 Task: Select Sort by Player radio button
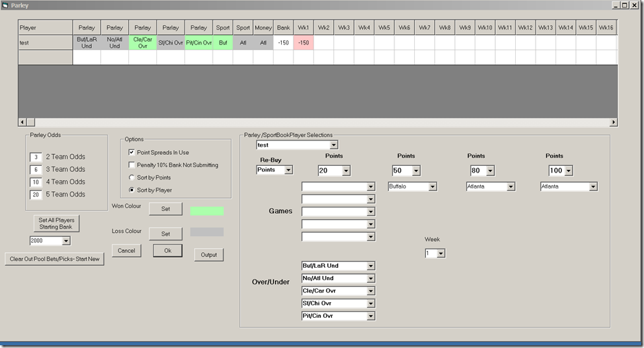(x=132, y=190)
